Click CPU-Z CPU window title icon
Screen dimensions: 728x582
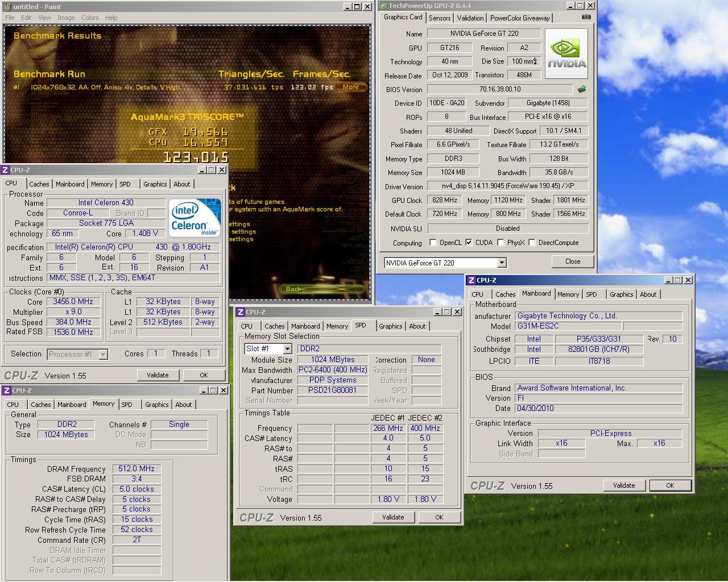coord(5,170)
